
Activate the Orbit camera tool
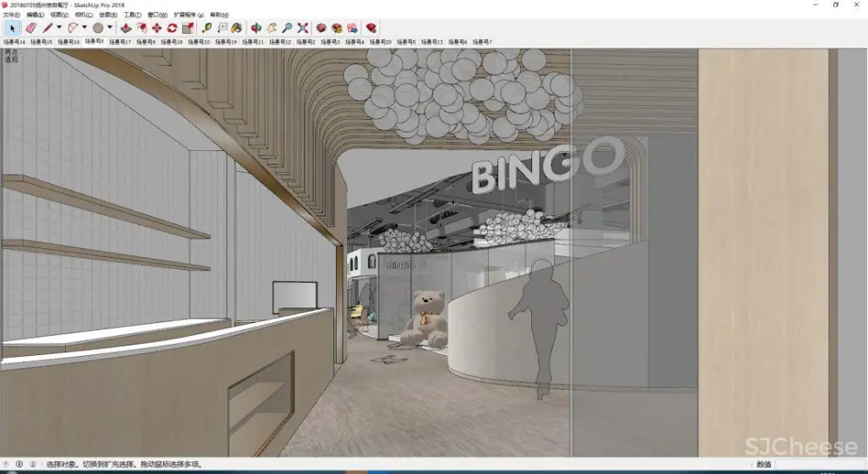point(256,28)
